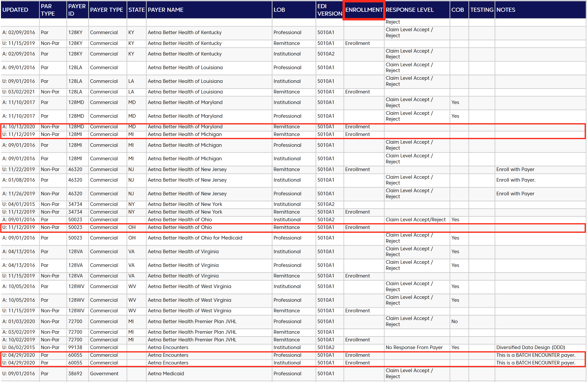
Task: Click the PAR TYPE column header
Action: tap(48, 10)
